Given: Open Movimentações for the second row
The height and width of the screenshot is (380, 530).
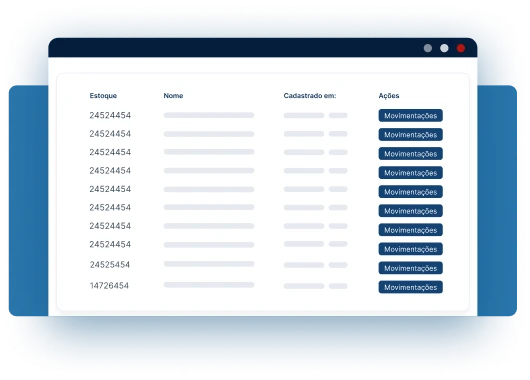Looking at the screenshot, I should point(410,135).
